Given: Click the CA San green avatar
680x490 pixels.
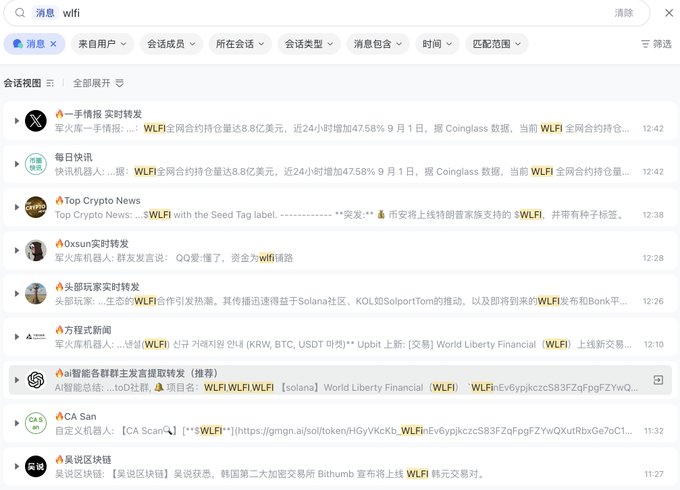Looking at the screenshot, I should 36,423.
